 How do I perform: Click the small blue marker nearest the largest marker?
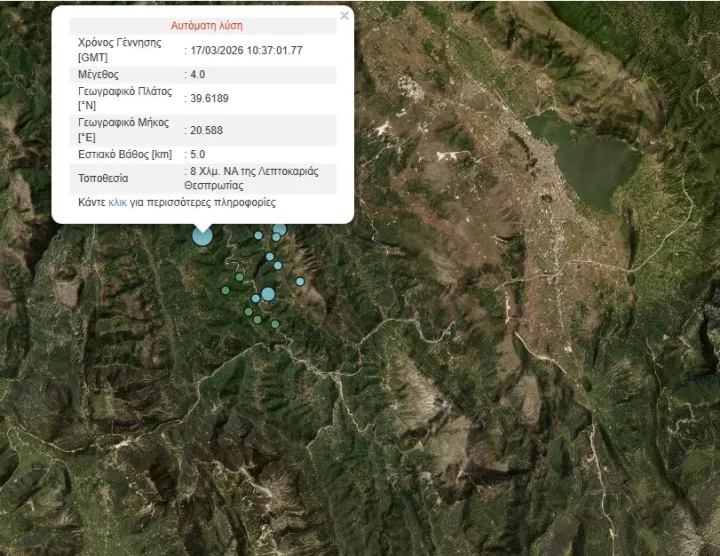tap(258, 236)
